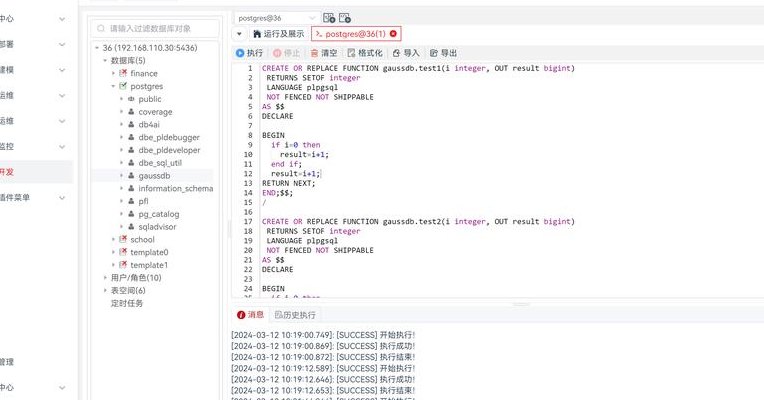This screenshot has height=400, width=764.
Task: Click the Format (格式化) button
Action: [x=365, y=53]
